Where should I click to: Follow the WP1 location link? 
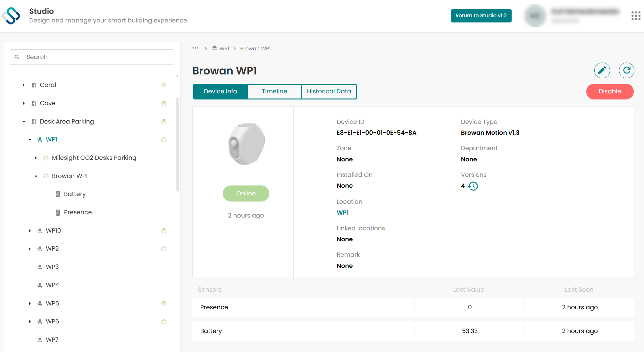(343, 212)
